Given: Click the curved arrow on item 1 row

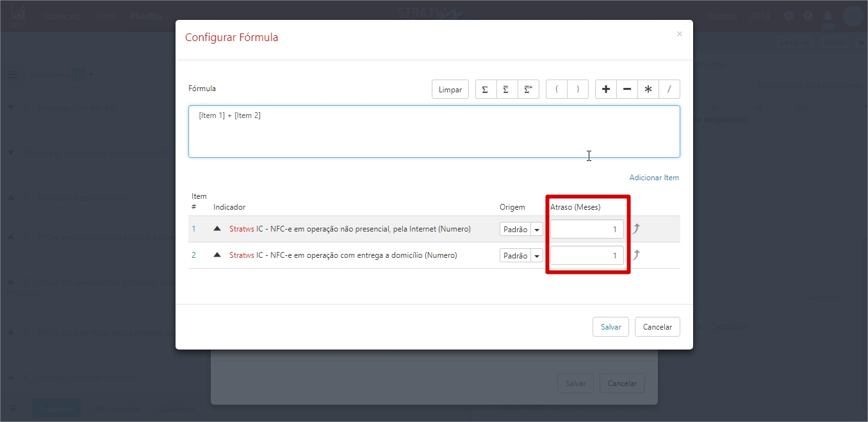Looking at the screenshot, I should coord(636,228).
